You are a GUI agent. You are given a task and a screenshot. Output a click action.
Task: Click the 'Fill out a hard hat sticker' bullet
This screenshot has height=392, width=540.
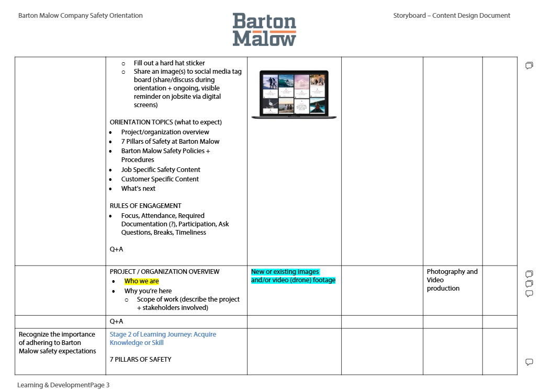(169, 63)
